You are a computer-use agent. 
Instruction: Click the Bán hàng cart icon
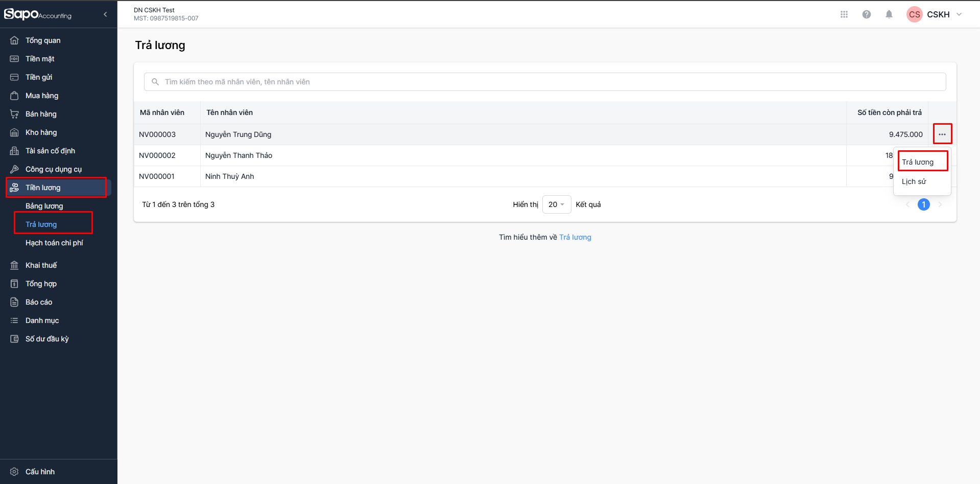point(14,114)
